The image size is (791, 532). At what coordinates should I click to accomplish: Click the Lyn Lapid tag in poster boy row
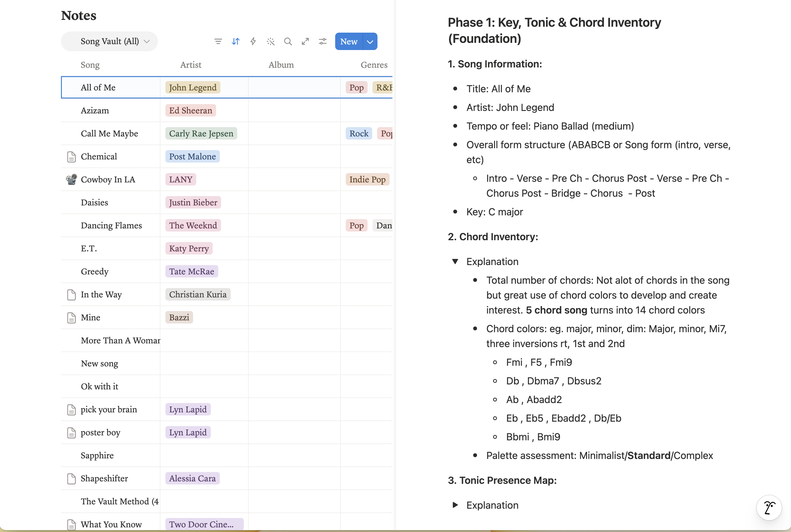click(188, 433)
